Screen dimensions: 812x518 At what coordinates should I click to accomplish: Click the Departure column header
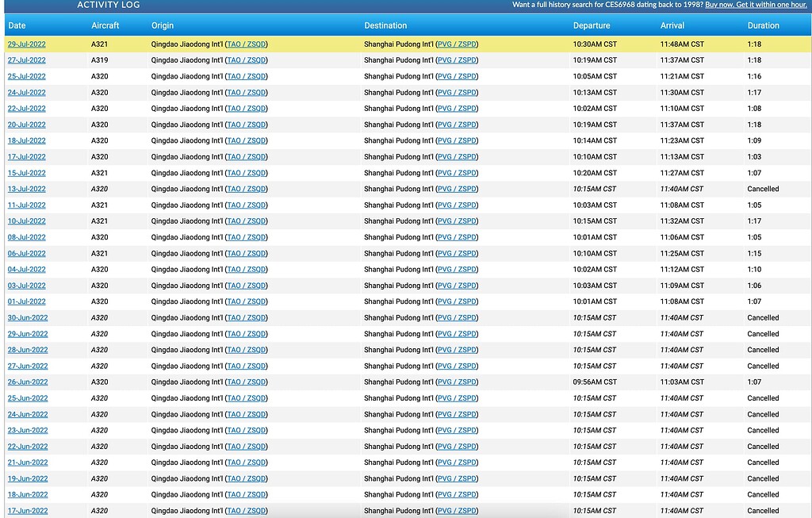(592, 25)
